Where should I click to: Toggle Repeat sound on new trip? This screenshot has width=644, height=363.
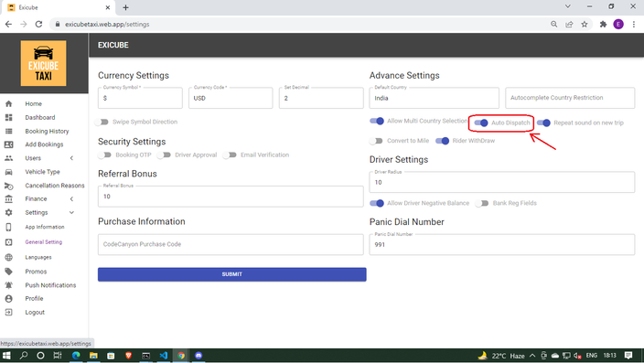click(543, 123)
